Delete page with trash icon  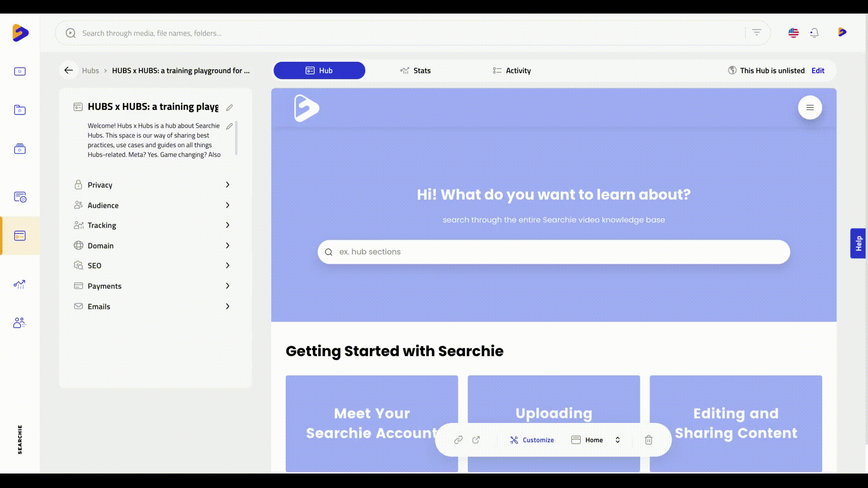click(649, 440)
